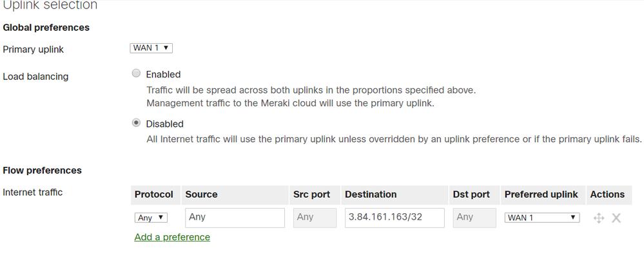This screenshot has width=644, height=257.
Task: Open the Primary uplink WAN 1 dropdown
Action: [x=151, y=48]
